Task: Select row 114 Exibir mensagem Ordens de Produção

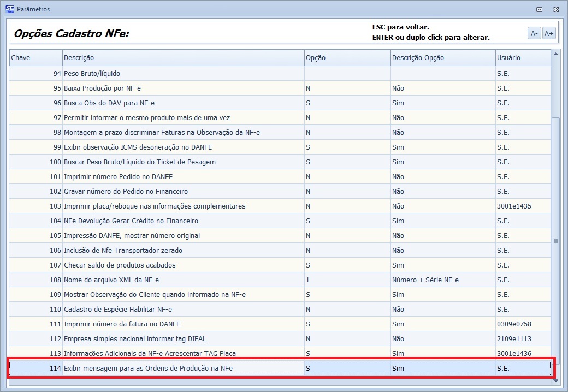Action: point(147,369)
